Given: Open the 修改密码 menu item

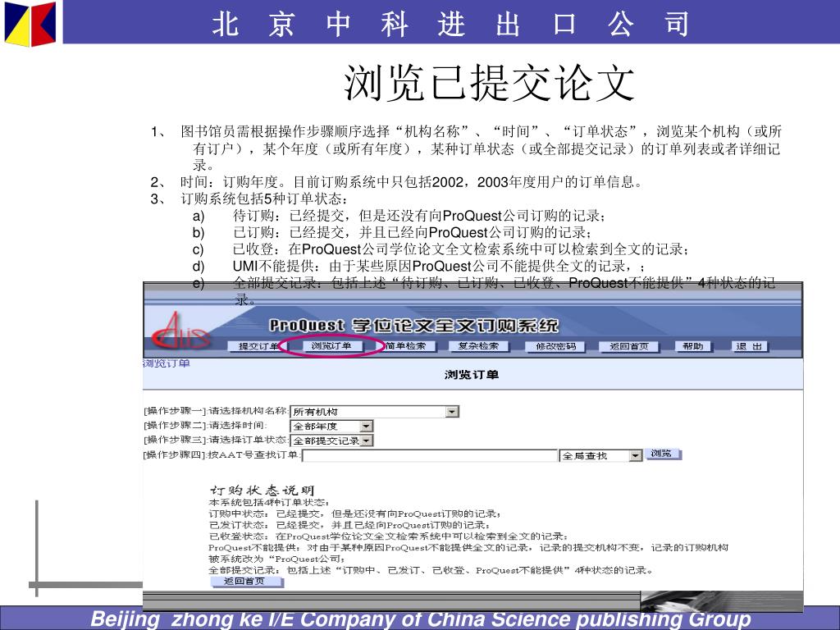Looking at the screenshot, I should 555,347.
